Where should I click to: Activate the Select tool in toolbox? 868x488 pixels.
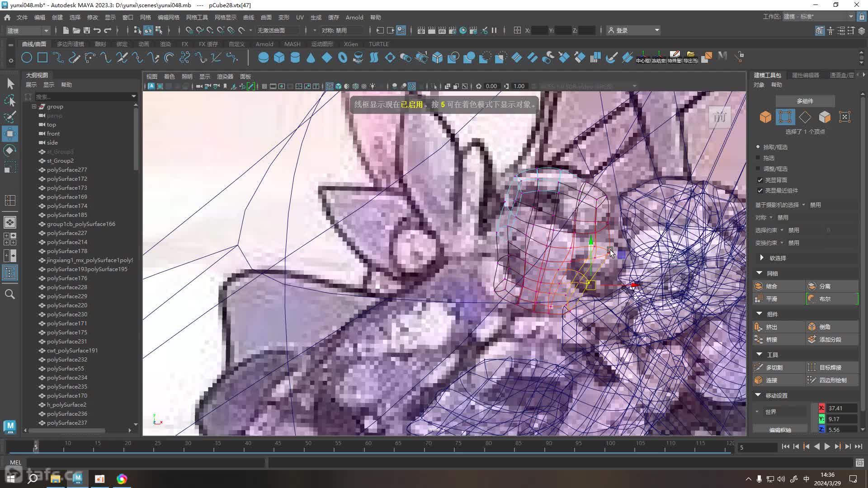[10, 84]
